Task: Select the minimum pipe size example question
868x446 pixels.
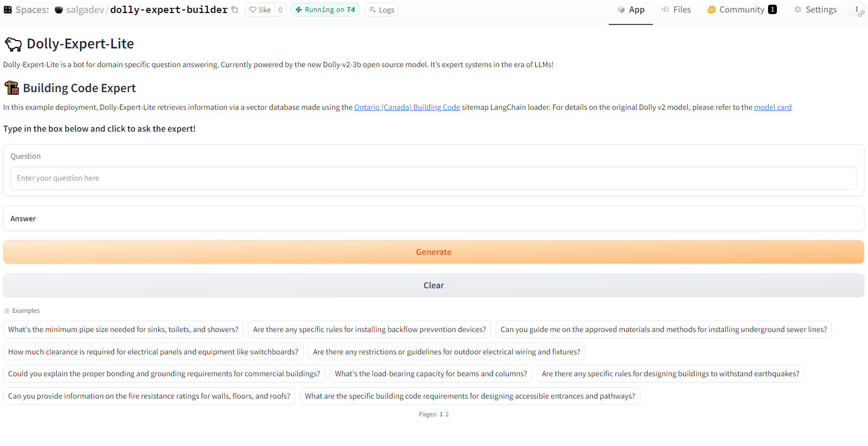Action: 123,329
